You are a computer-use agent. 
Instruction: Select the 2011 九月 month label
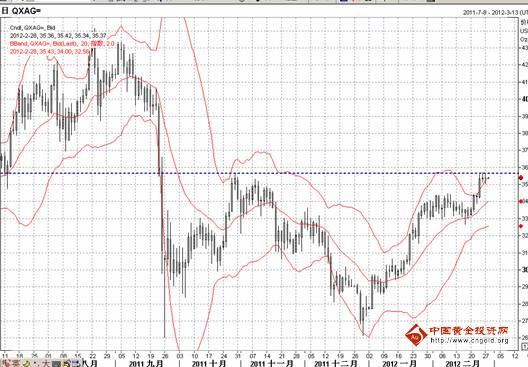[146, 364]
